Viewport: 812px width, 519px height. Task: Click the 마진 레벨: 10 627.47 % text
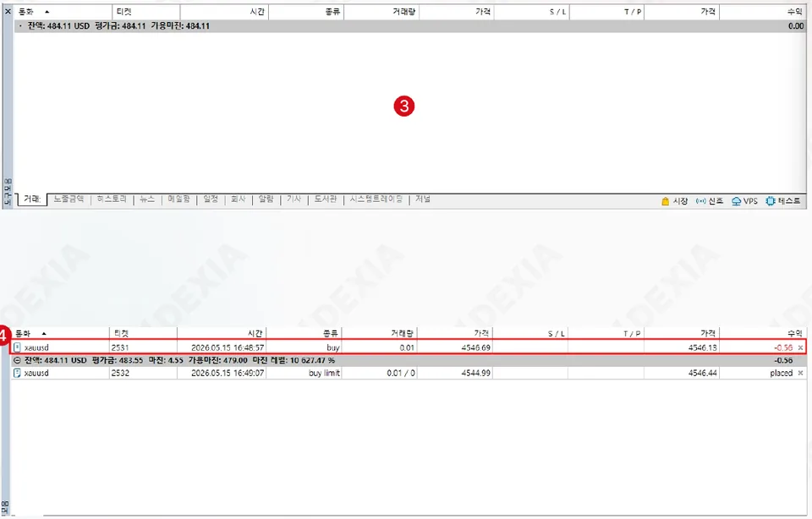click(294, 360)
